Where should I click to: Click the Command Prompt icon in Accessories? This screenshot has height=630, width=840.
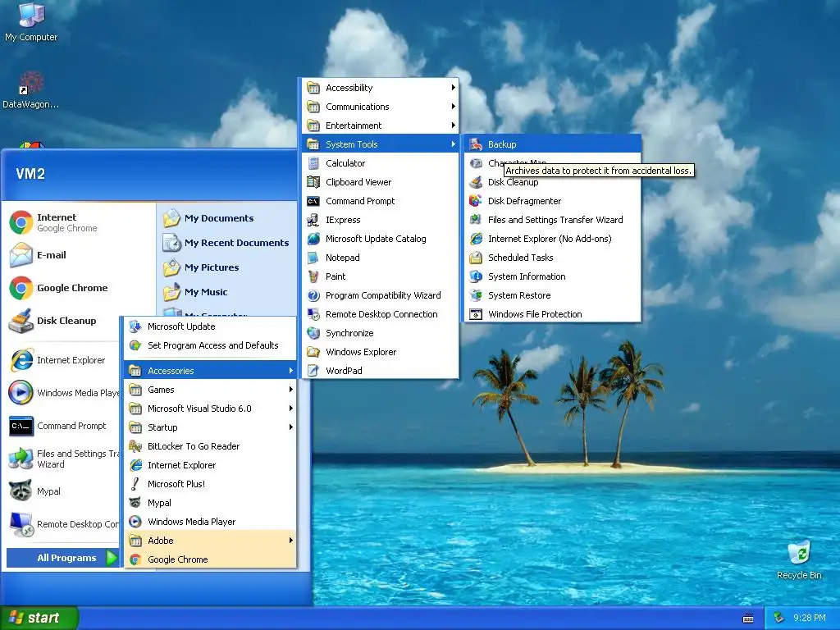[x=313, y=201]
